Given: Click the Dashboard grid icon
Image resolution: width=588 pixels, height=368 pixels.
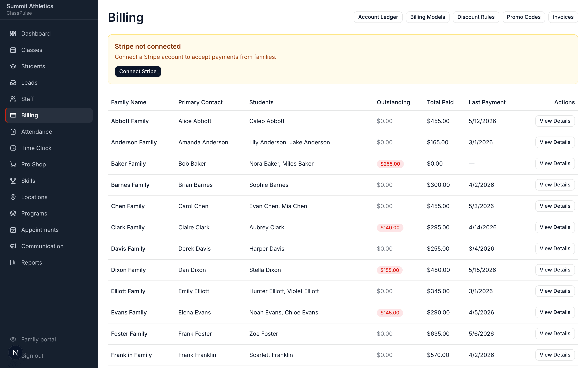Looking at the screenshot, I should (13, 34).
